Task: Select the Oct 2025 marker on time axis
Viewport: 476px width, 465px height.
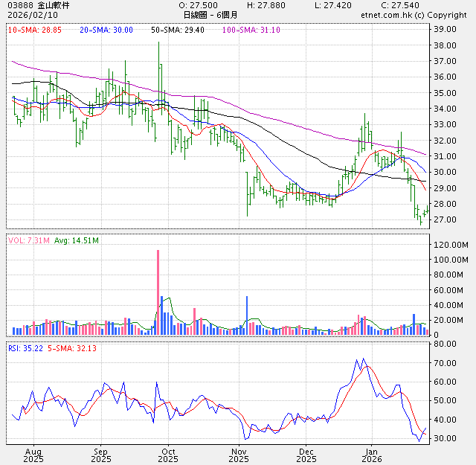Action: pyautogui.click(x=168, y=455)
